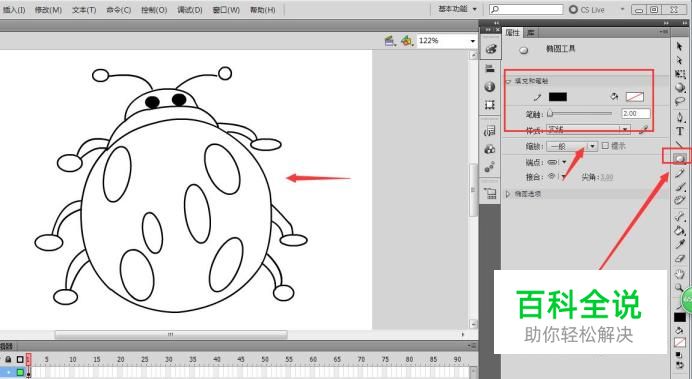Open the workspace switcher 基本功能 dropdown
The height and width of the screenshot is (379, 692).
[x=457, y=9]
